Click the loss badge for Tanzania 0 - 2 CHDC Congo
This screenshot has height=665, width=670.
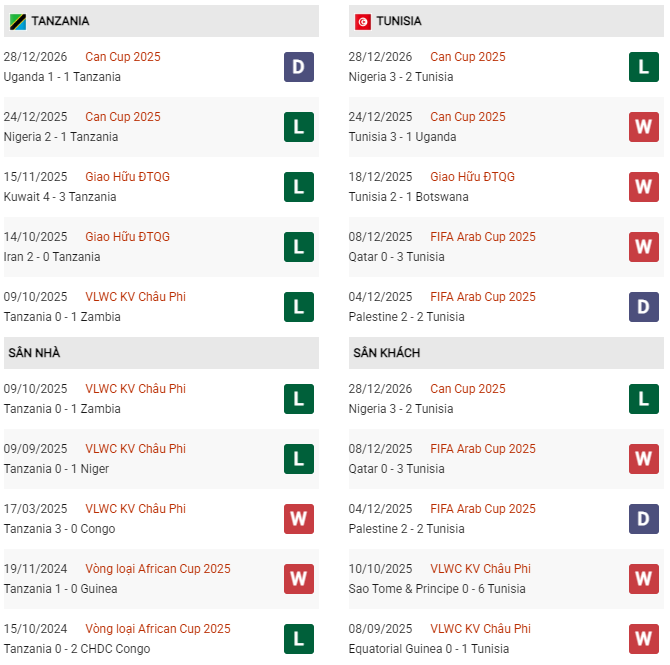coord(298,639)
